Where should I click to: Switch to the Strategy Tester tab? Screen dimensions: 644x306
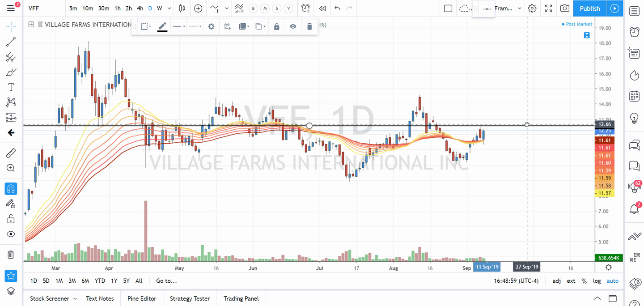click(x=190, y=298)
